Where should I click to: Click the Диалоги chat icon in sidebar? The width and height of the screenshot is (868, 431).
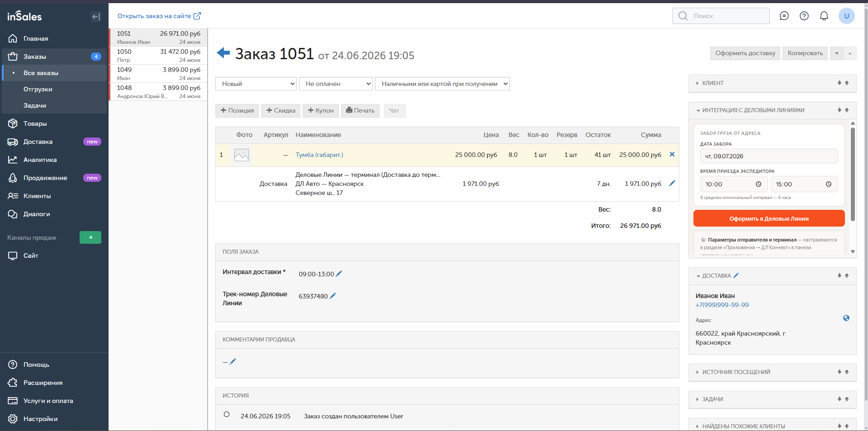pos(13,214)
